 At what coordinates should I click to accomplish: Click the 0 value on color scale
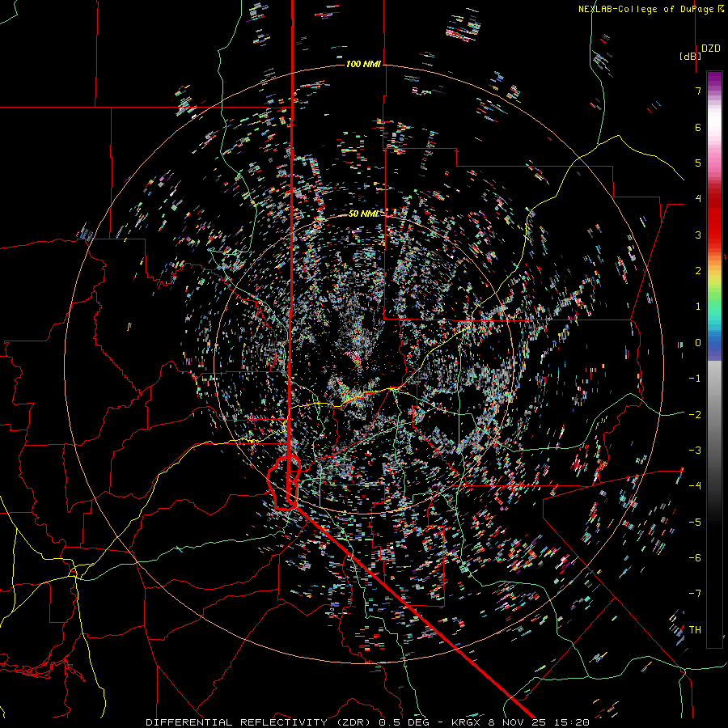point(698,343)
